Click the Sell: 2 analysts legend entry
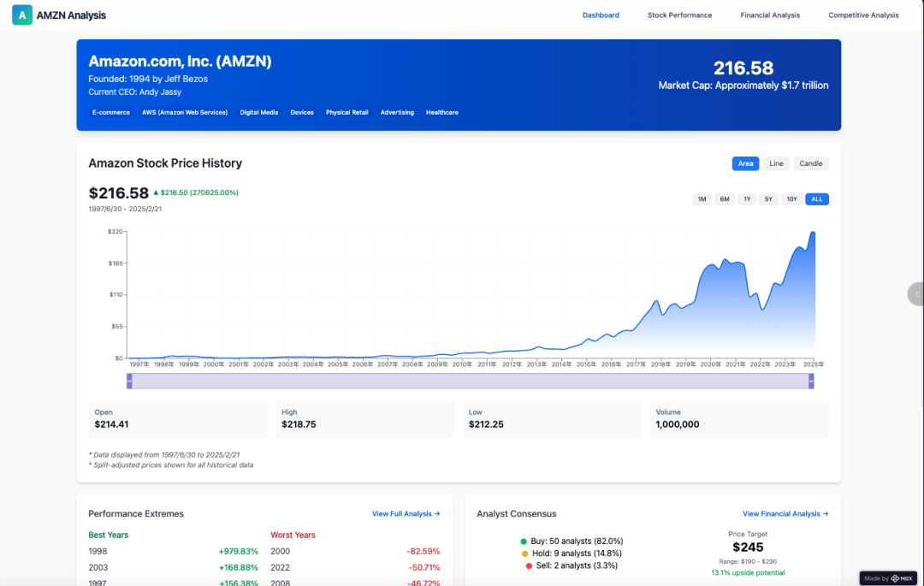Image resolution: width=924 pixels, height=586 pixels. tap(572, 565)
